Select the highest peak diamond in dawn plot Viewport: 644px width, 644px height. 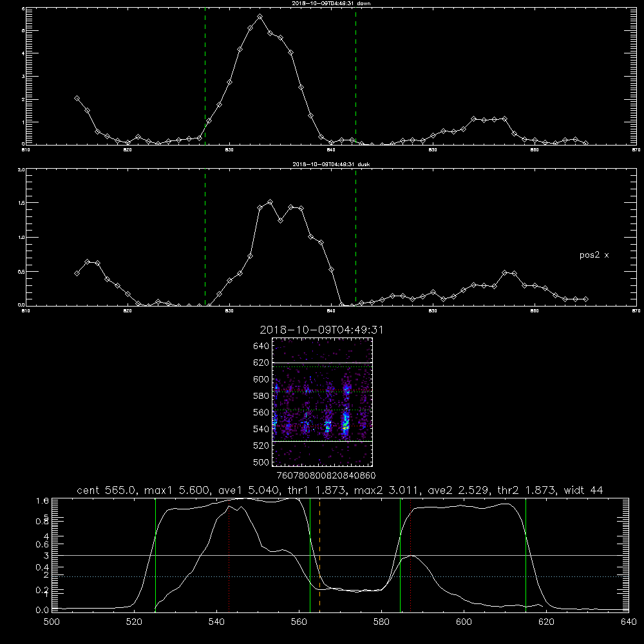coord(260,17)
